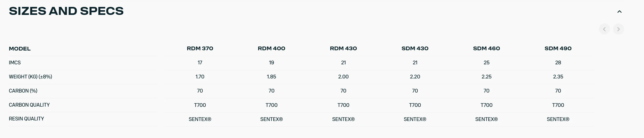644x138 pixels.
Task: Click the weight value 1.70 for RDM 370
Action: tap(200, 77)
